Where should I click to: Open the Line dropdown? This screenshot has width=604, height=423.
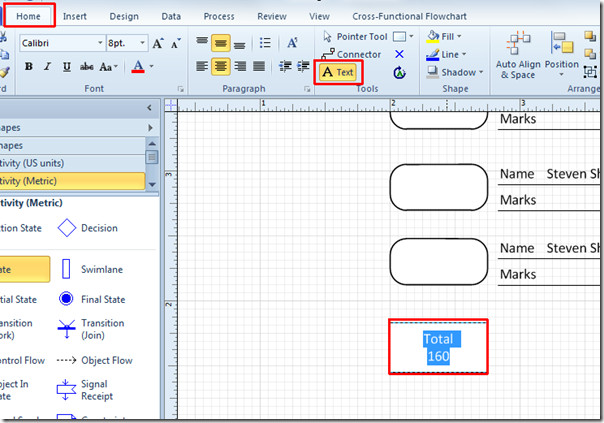click(x=446, y=54)
